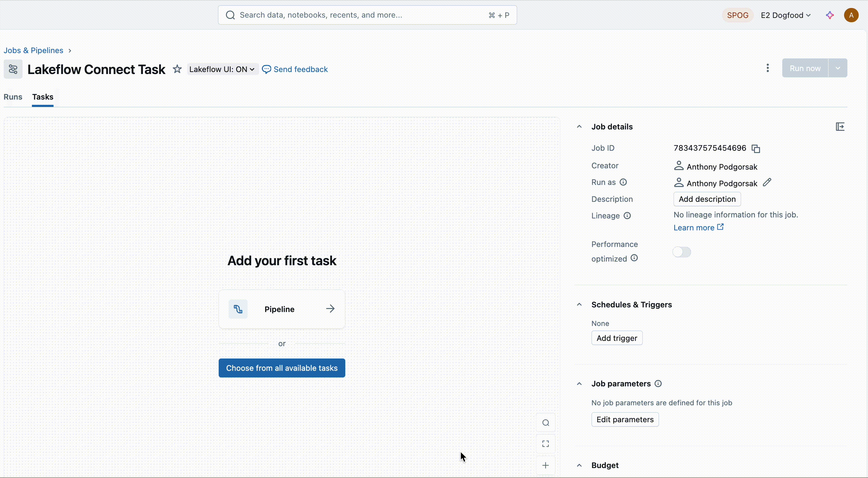868x478 pixels.
Task: Collapse the side panel with the panel icon
Action: (x=840, y=126)
